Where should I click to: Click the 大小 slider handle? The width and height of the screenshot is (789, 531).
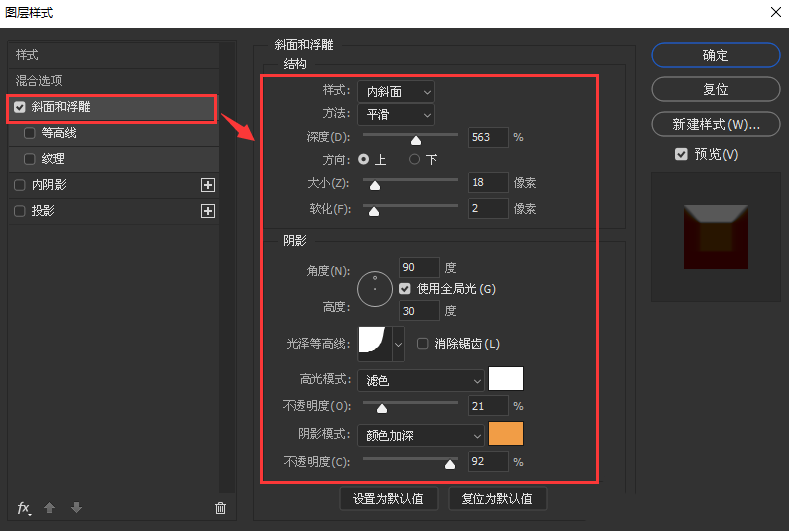click(375, 185)
